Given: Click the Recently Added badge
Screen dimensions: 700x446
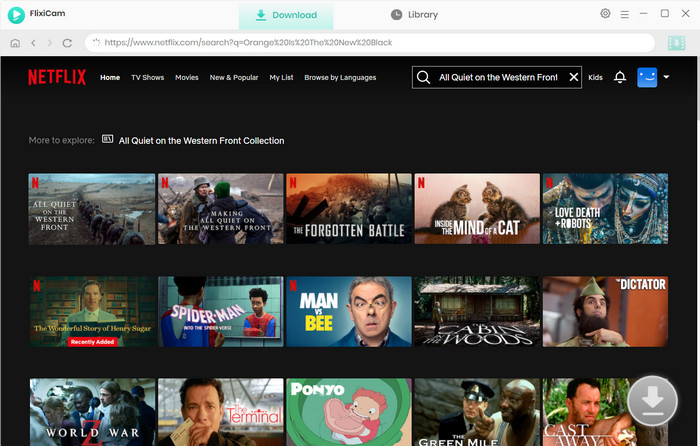Looking at the screenshot, I should pyautogui.click(x=92, y=342).
